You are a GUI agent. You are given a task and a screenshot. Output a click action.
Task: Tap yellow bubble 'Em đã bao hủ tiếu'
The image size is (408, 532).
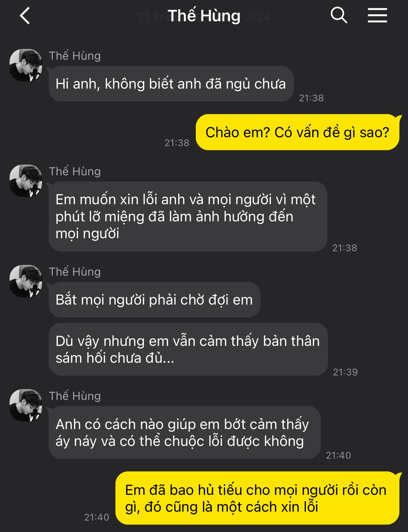click(x=257, y=498)
